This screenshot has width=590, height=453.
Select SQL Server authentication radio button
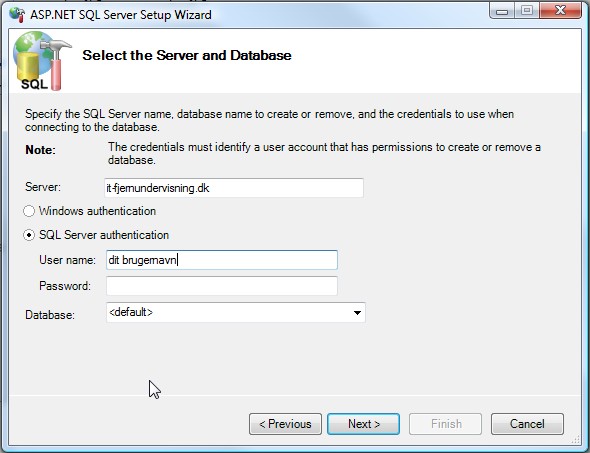tap(29, 235)
